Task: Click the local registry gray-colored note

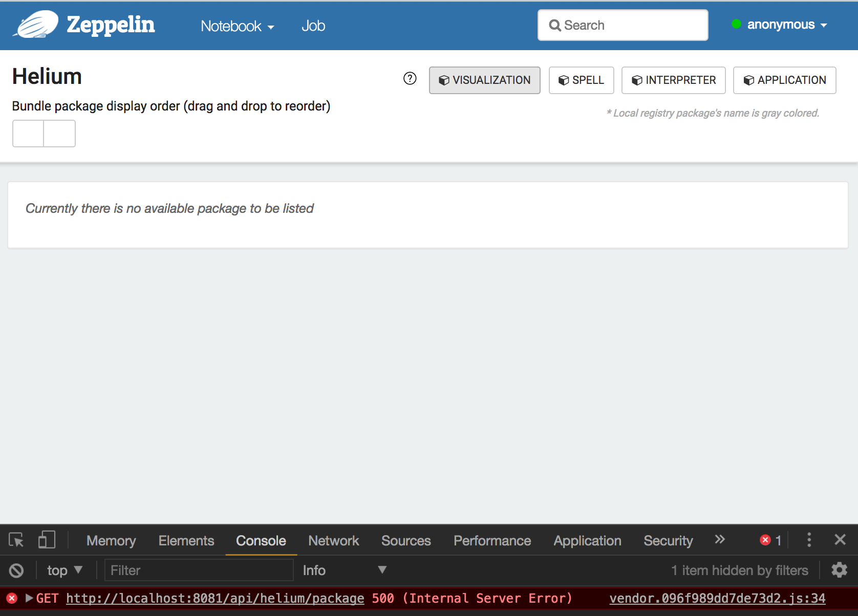Action: click(713, 113)
